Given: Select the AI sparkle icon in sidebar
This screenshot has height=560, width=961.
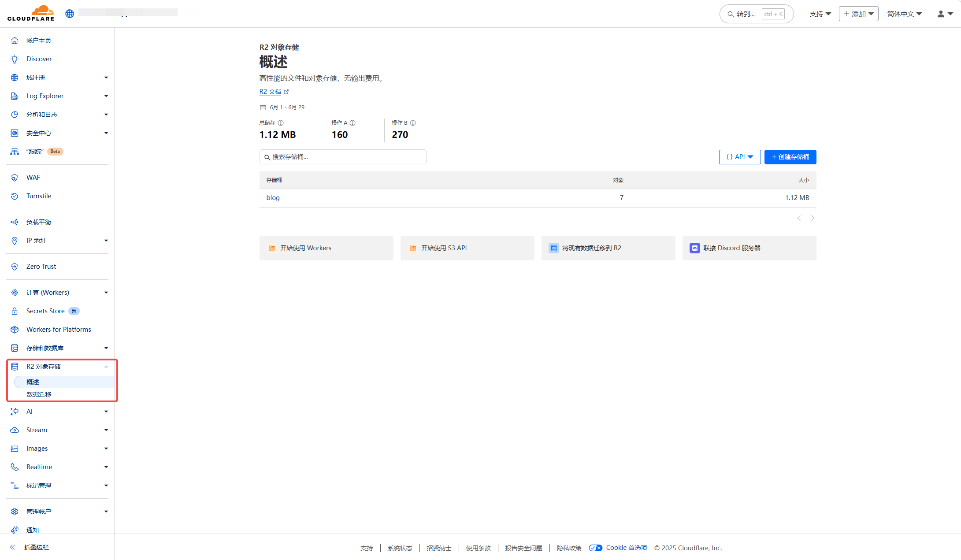Looking at the screenshot, I should tap(15, 411).
